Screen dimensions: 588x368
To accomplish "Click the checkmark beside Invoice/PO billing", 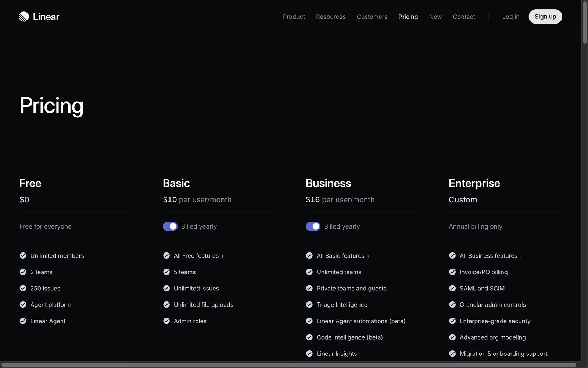I will 452,272.
